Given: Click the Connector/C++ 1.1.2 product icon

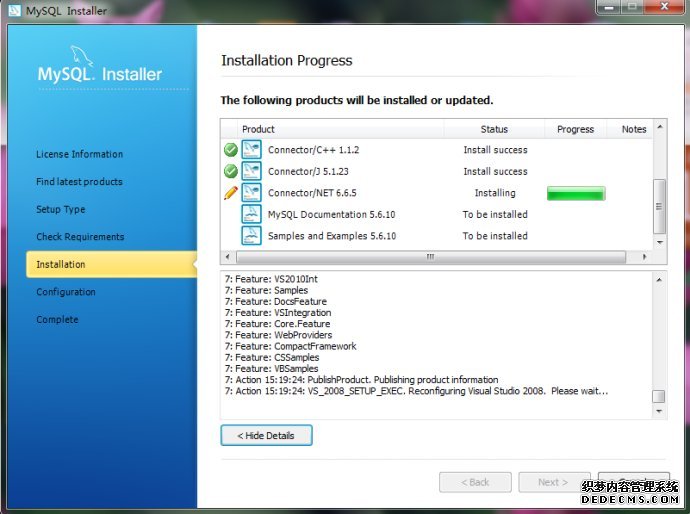Looking at the screenshot, I should pos(251,150).
